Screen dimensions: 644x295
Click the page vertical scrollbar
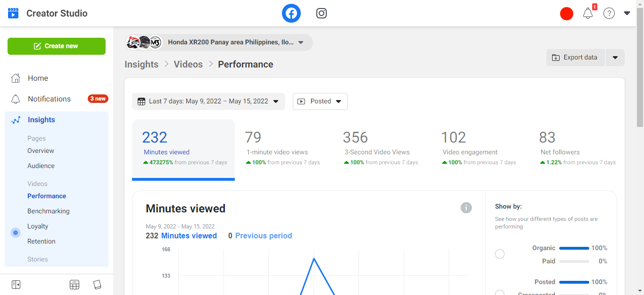(x=640, y=67)
